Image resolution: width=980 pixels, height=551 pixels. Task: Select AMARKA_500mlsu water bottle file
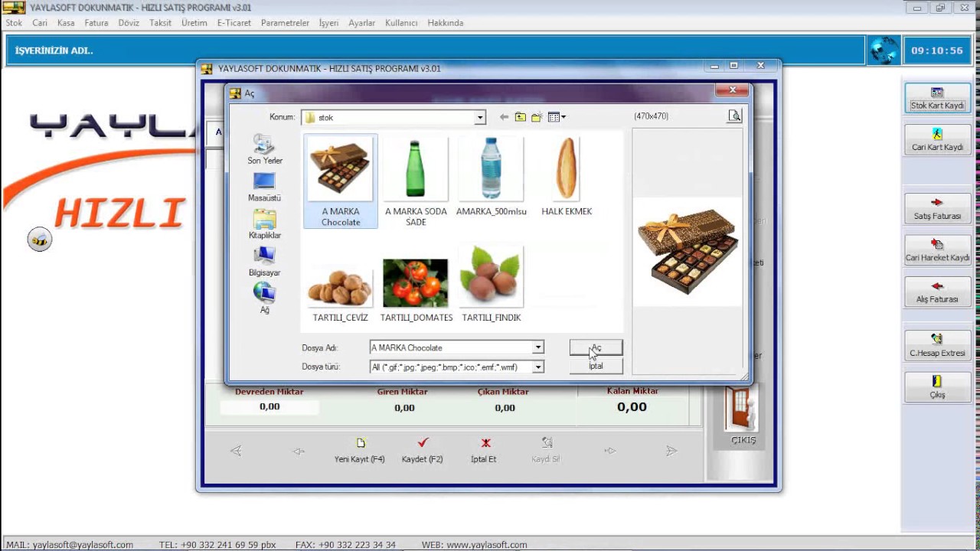coord(492,178)
